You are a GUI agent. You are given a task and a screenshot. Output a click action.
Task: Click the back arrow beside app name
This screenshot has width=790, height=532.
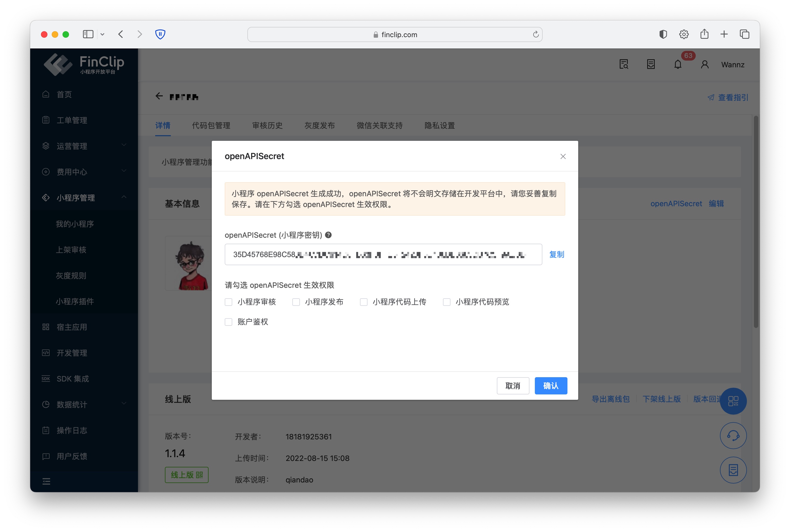click(x=159, y=96)
